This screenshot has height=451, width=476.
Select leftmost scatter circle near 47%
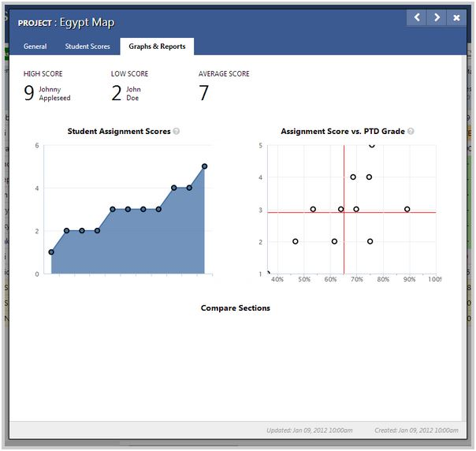[296, 241]
